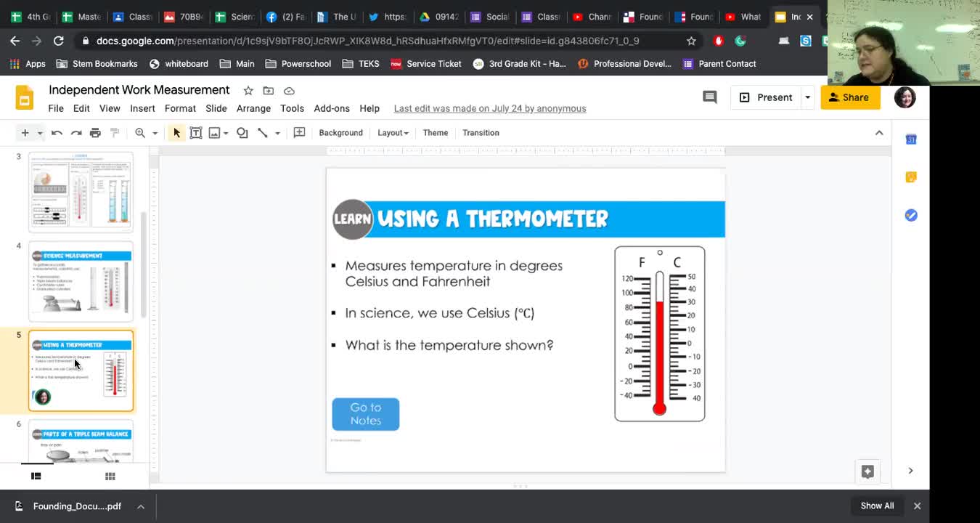The width and height of the screenshot is (980, 523).
Task: Click the add comment toolbar icon
Action: pyautogui.click(x=299, y=133)
